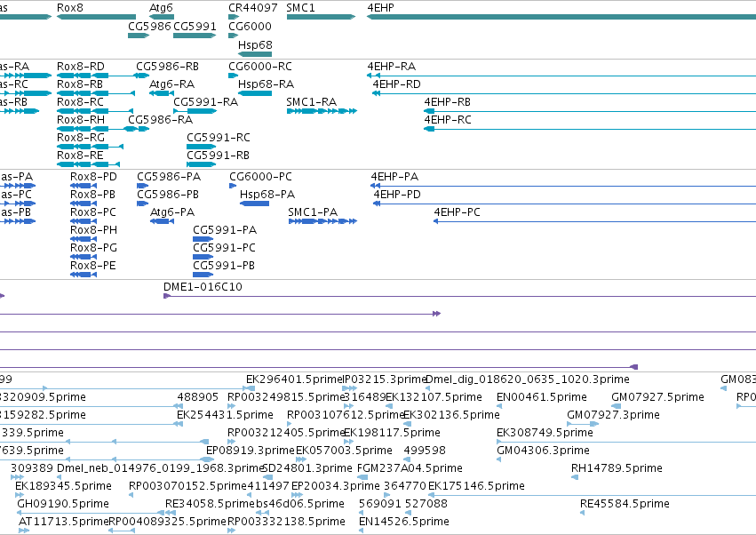Click the CG5991-RC transcript label
This screenshot has width=756, height=535.
click(219, 138)
